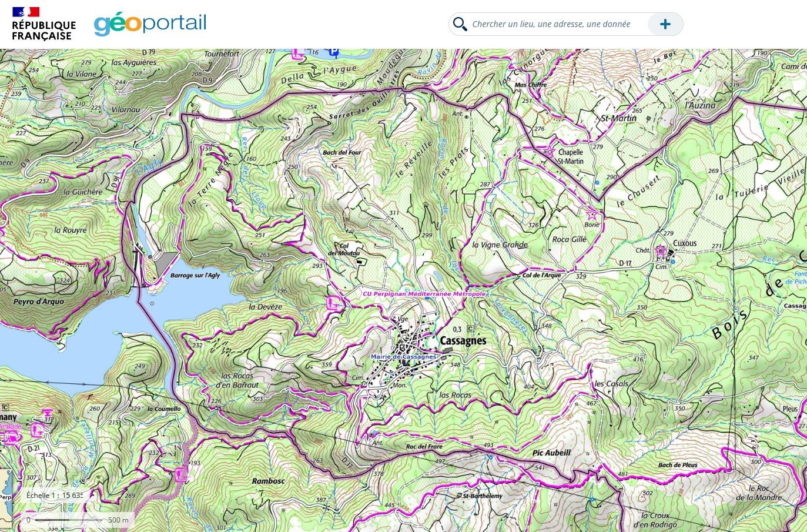The width and height of the screenshot is (807, 532).
Task: Click the 'Roc del Frare' label
Action: [x=424, y=447]
